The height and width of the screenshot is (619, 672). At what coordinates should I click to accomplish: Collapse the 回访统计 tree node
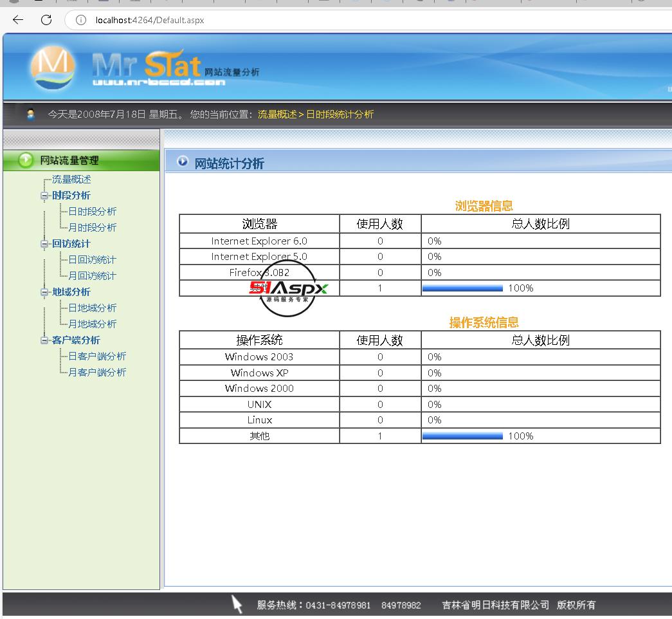point(44,244)
